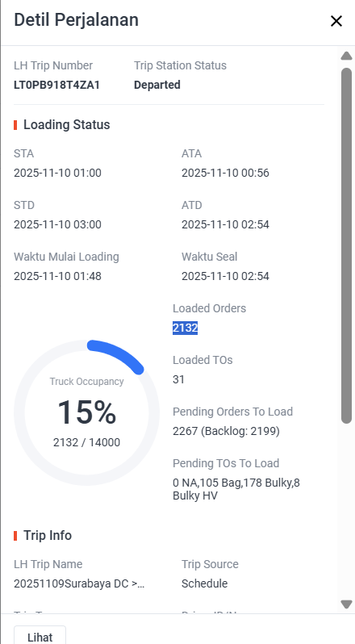Click the Waktu Seal timestamp
355x644 pixels.
click(x=225, y=276)
